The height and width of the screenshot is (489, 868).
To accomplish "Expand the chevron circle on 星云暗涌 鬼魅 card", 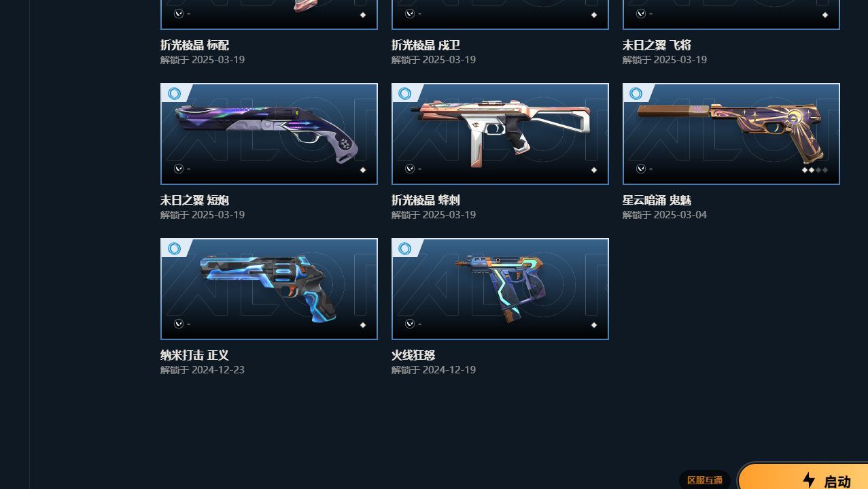I will pos(641,169).
